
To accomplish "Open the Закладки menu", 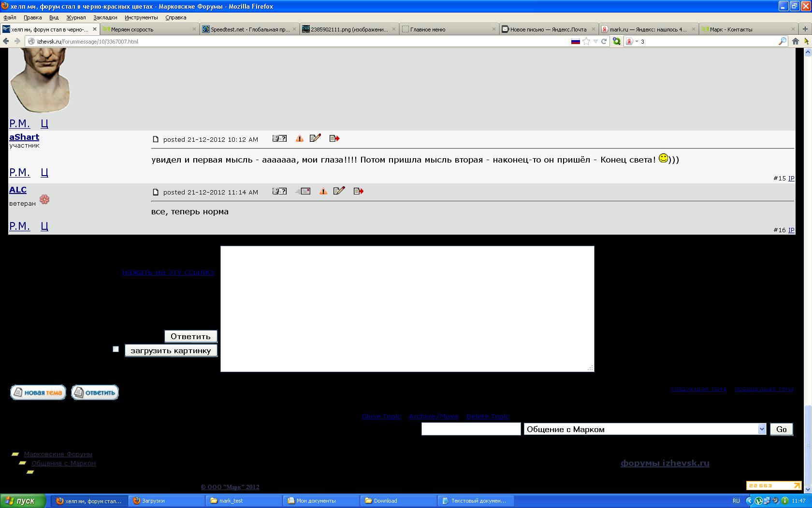I will [x=105, y=17].
